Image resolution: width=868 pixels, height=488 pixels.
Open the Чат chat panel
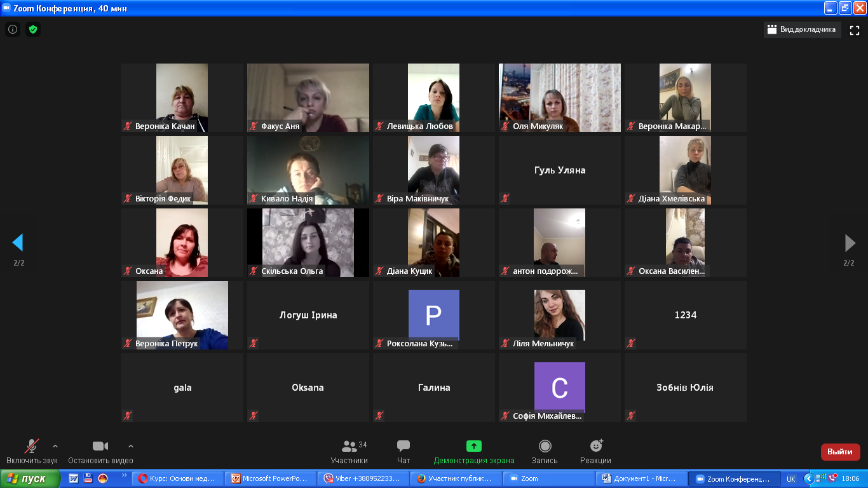[403, 451]
